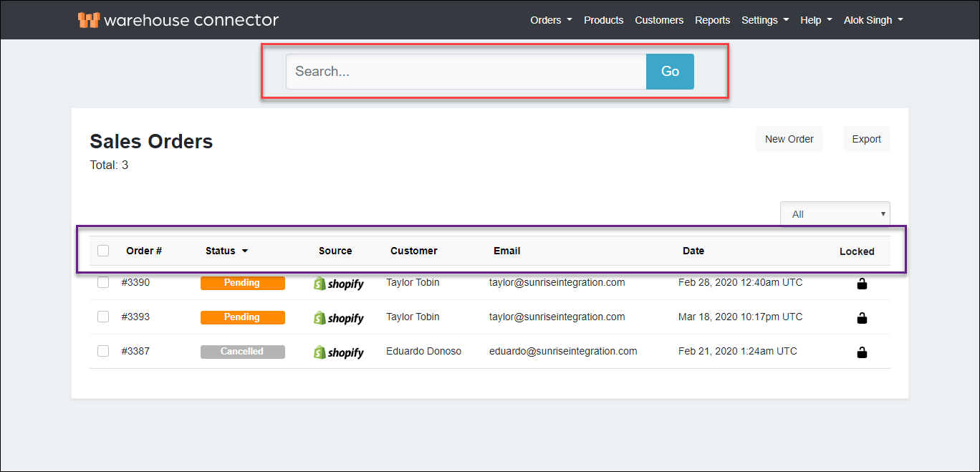
Task: Toggle the select-all checkbox in table header
Action: (x=103, y=251)
